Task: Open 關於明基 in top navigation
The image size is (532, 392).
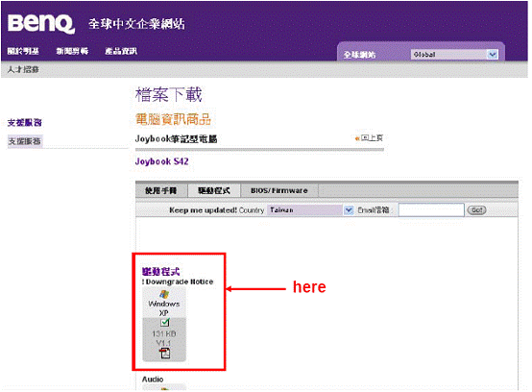Action: pyautogui.click(x=23, y=51)
